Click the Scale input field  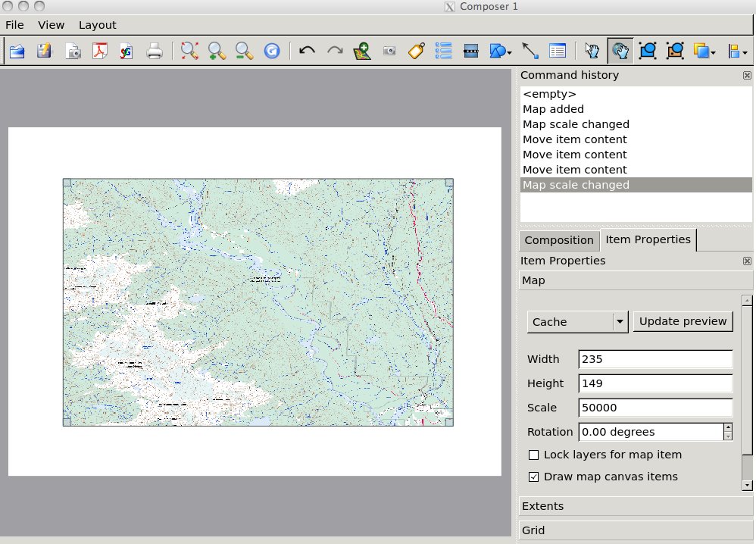pyautogui.click(x=655, y=408)
